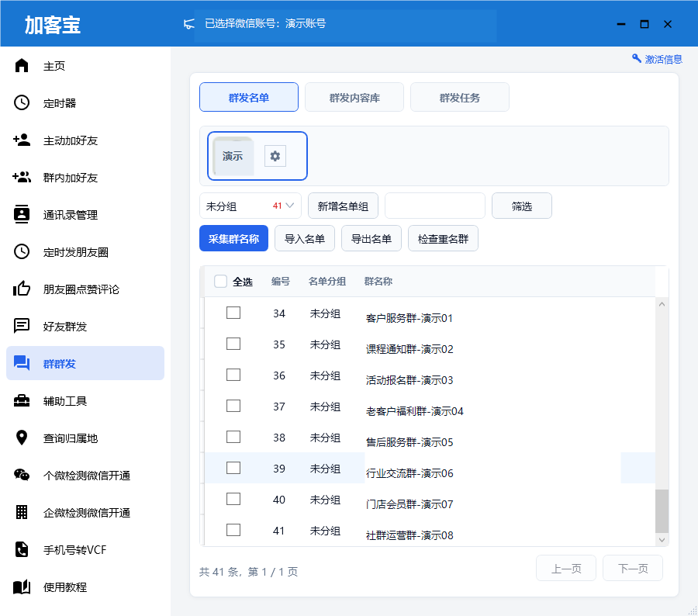Open 主页 text label in sidebar

coord(54,66)
